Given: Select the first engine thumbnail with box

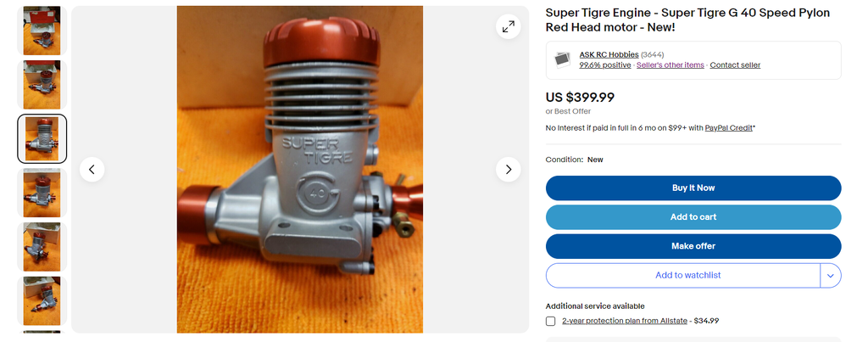Looking at the screenshot, I should pos(42,31).
